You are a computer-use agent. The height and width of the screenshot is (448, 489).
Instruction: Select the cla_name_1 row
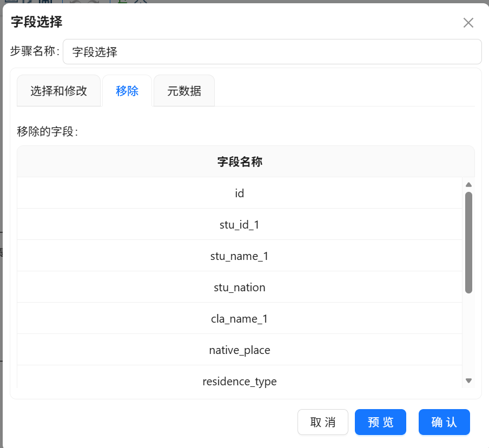[240, 318]
